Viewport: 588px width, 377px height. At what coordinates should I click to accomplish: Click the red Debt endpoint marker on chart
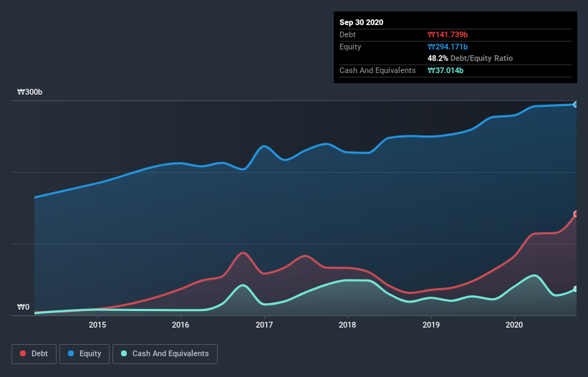(576, 214)
